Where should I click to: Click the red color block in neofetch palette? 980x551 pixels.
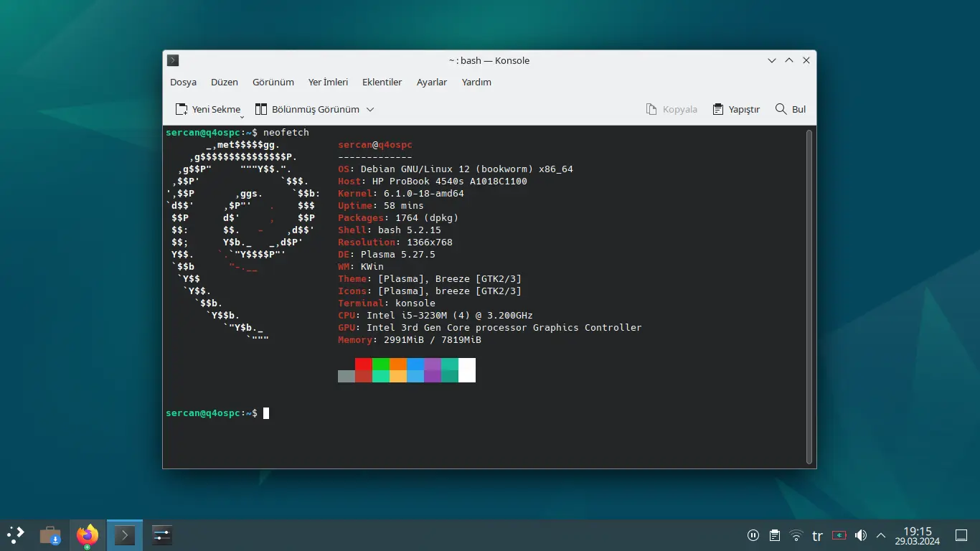(364, 364)
